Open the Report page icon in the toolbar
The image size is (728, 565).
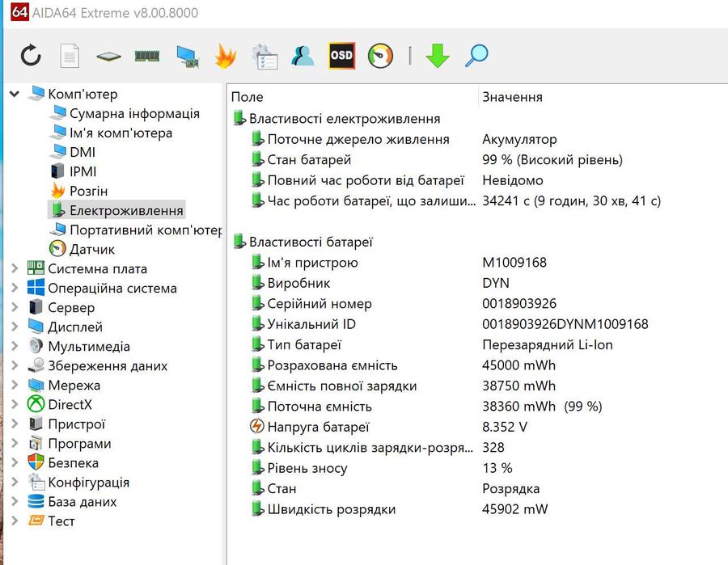70,56
